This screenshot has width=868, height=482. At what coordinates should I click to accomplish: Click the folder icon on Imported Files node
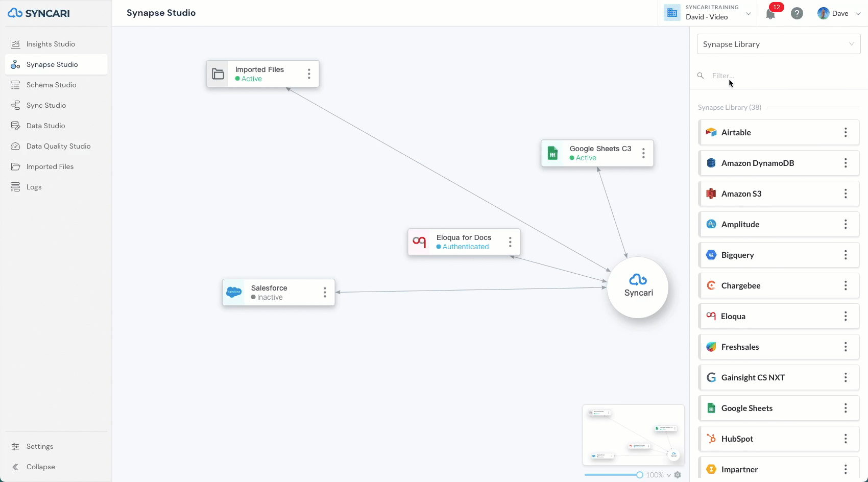218,74
